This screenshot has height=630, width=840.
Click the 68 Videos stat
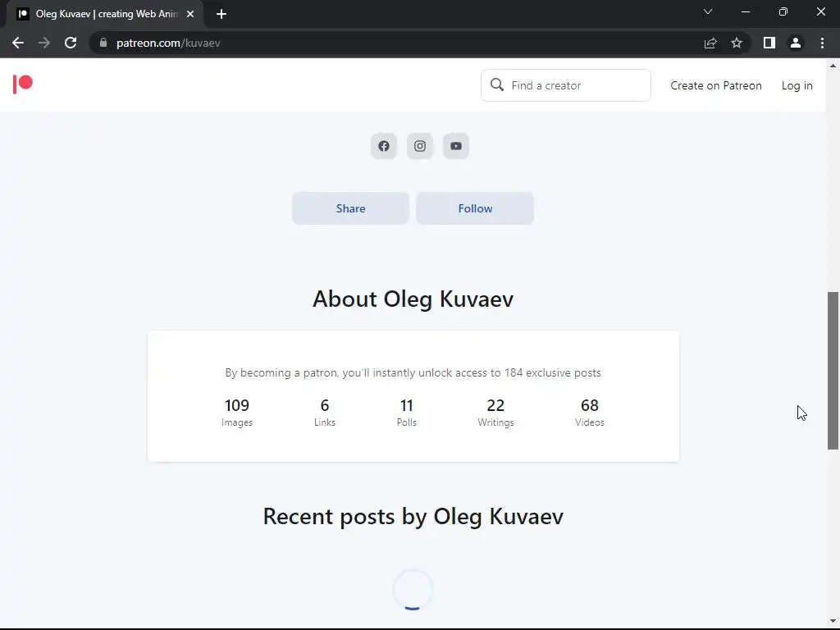pos(589,412)
